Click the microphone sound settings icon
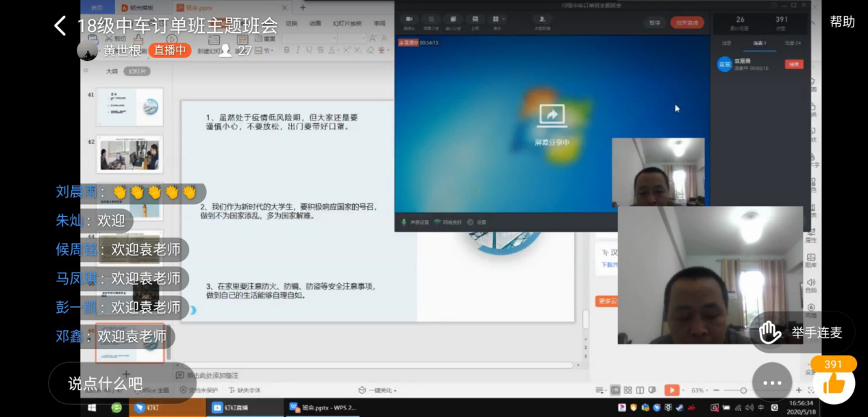Screen dimensions: 868x417 [404, 223]
